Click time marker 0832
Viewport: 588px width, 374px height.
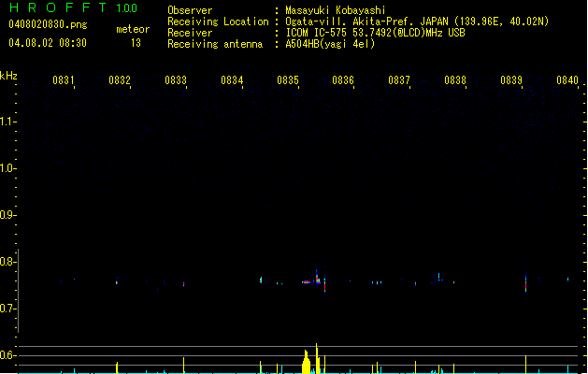[120, 80]
